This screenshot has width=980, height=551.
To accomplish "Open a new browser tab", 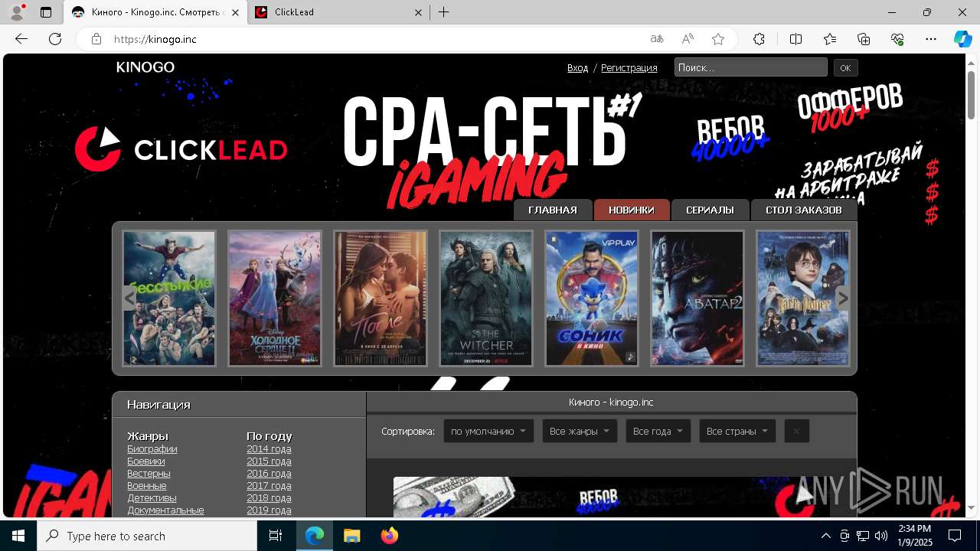I will pos(444,12).
